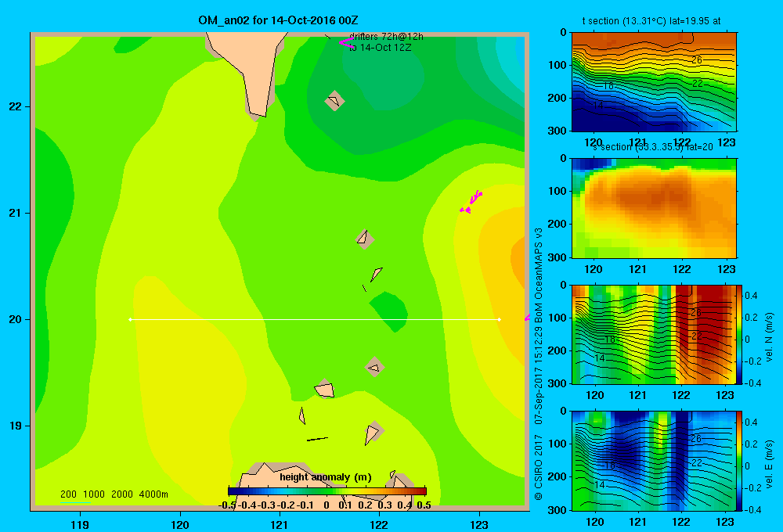Click longitude label "121" below main map
783x532 pixels.
tap(280, 524)
